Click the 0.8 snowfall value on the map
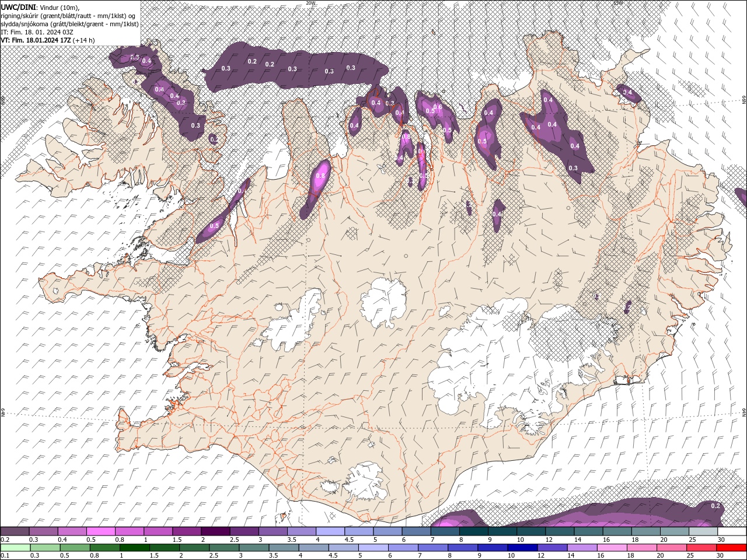Image resolution: width=747 pixels, height=560 pixels. tap(320, 176)
